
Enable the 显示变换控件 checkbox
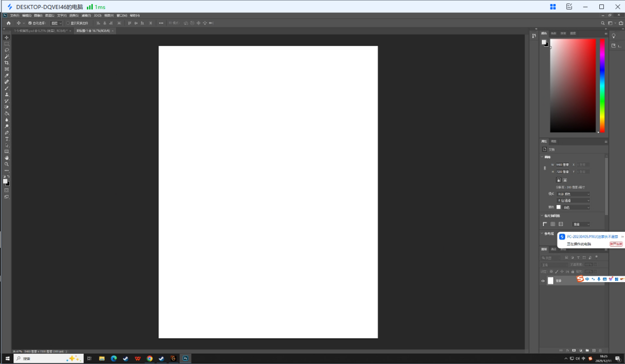click(68, 23)
